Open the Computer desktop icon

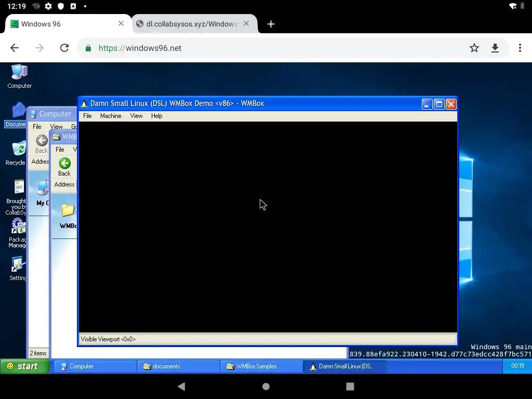pyautogui.click(x=19, y=76)
